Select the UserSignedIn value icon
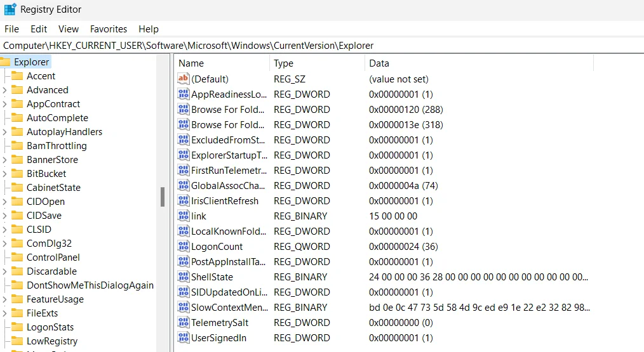Image resolution: width=644 pixels, height=352 pixels. pyautogui.click(x=183, y=337)
